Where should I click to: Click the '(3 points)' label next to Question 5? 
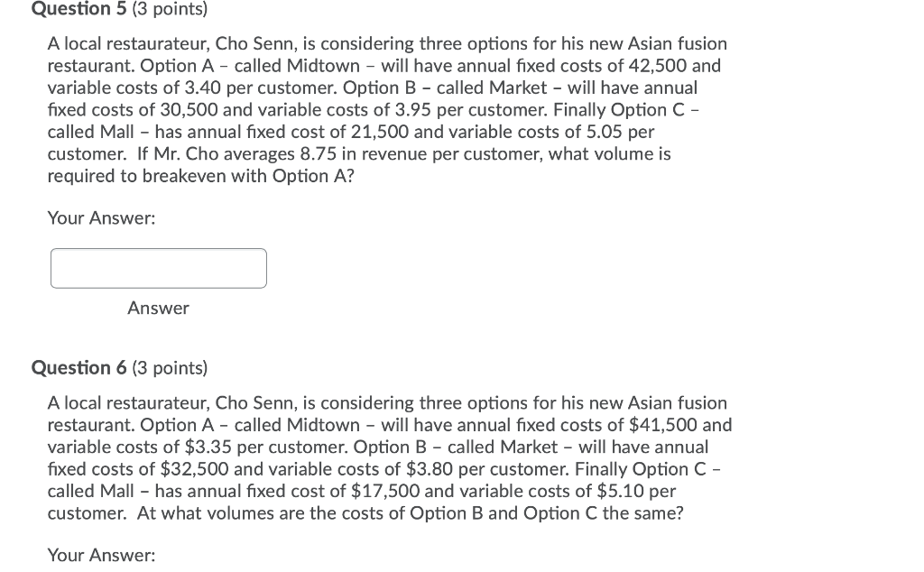click(167, 10)
